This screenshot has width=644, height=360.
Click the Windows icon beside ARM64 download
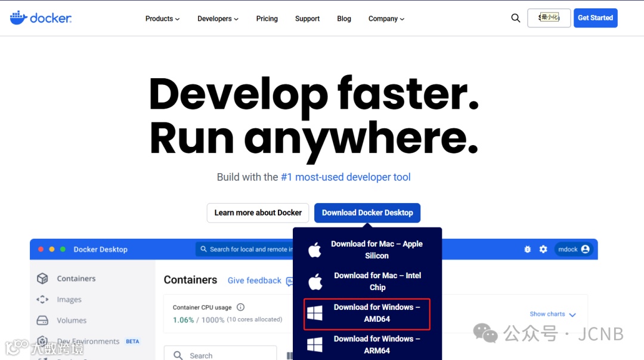(315, 345)
